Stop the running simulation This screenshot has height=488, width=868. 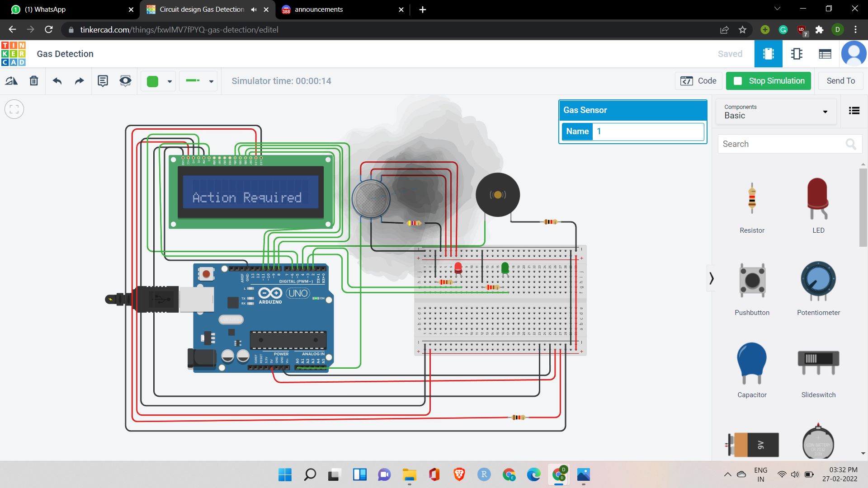tap(768, 81)
